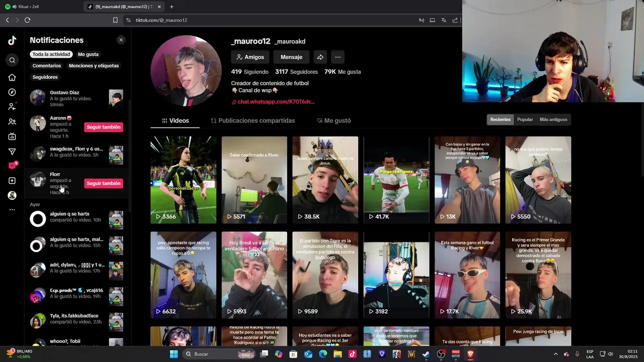Open Gustavo Diaz notification
This screenshot has width=644, height=362.
[76, 99]
